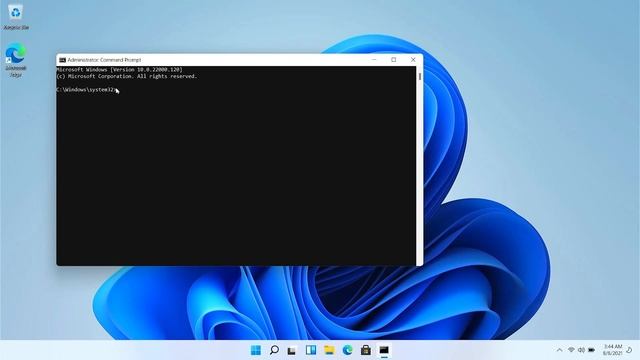Image resolution: width=640 pixels, height=360 pixels.
Task: Open Microsoft Store from the taskbar
Action: 366,350
